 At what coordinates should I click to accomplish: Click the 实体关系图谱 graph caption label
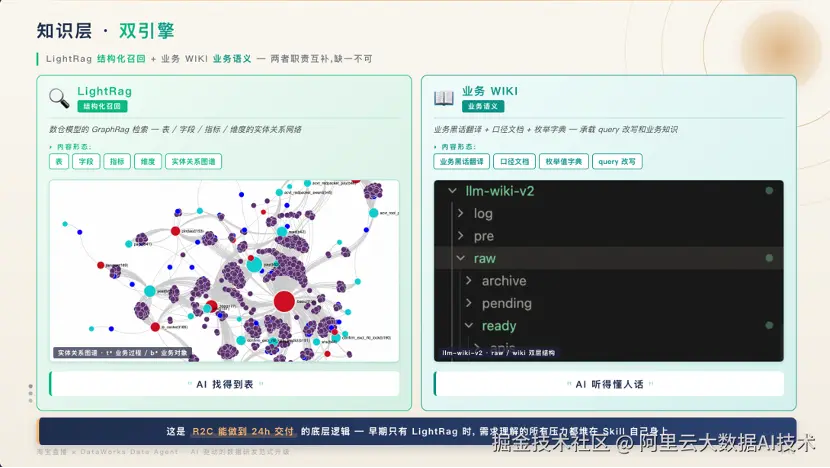pyautogui.click(x=122, y=353)
